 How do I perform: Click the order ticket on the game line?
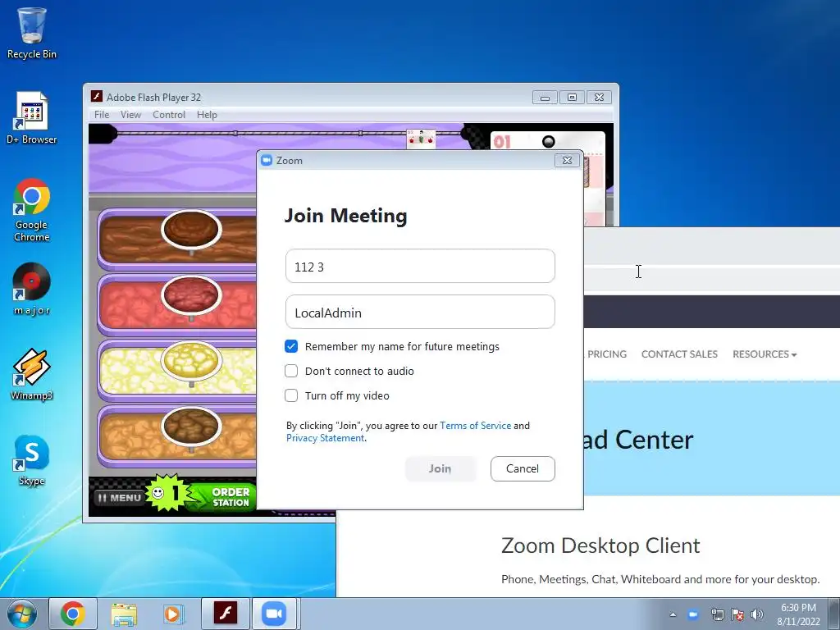pos(421,138)
